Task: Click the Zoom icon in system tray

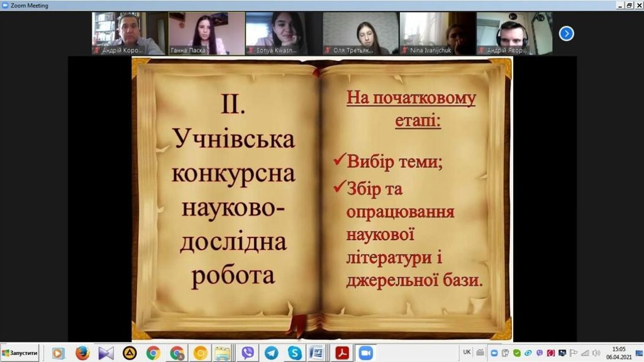Action: click(494, 353)
